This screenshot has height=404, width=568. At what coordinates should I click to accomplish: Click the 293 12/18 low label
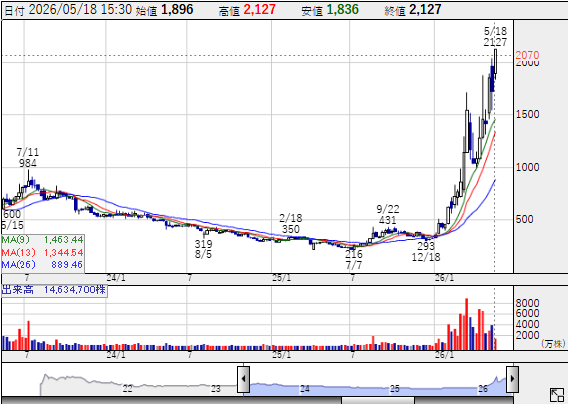pyautogui.click(x=426, y=252)
